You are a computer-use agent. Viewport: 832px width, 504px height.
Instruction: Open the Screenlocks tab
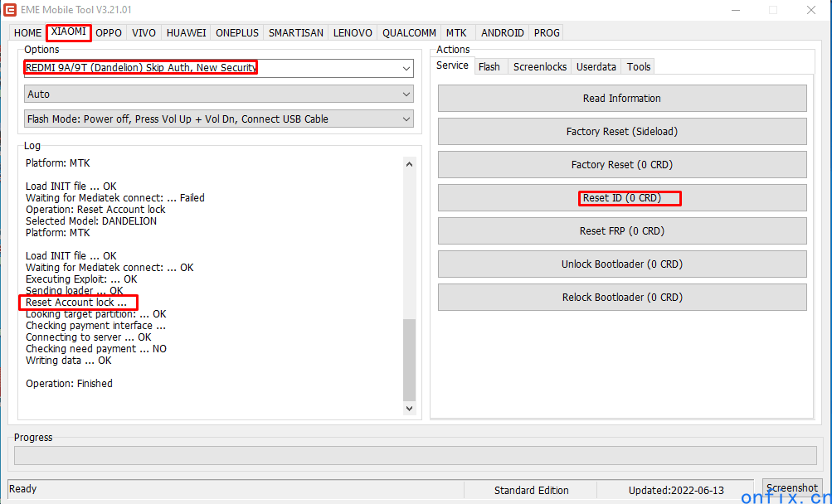[540, 67]
